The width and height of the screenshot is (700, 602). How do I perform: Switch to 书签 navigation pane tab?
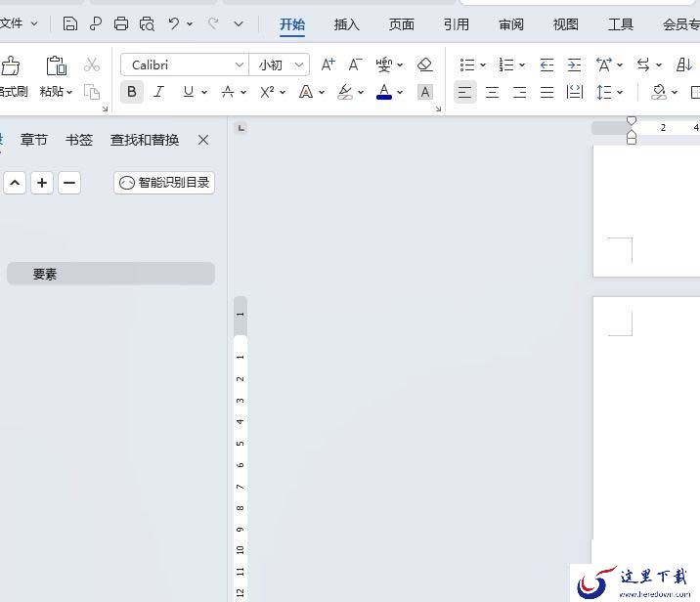(x=79, y=140)
